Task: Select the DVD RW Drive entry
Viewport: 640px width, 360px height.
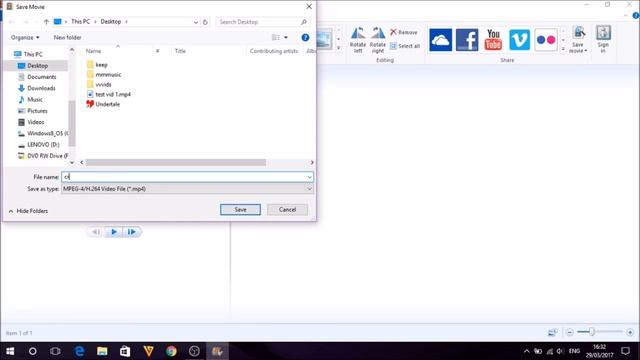Action: click(43, 156)
